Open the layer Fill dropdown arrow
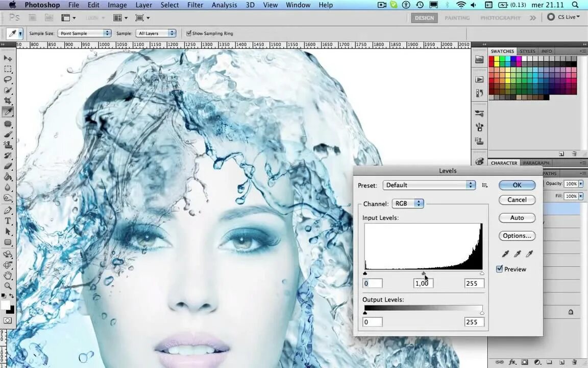The height and width of the screenshot is (368, 588). click(581, 196)
